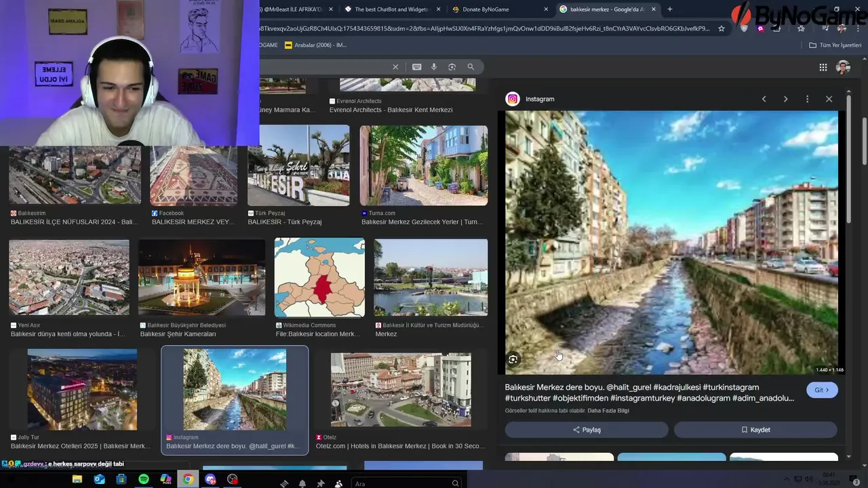Close The best ChatBot and Widgets tab
The height and width of the screenshot is (488, 868).
(x=438, y=9)
